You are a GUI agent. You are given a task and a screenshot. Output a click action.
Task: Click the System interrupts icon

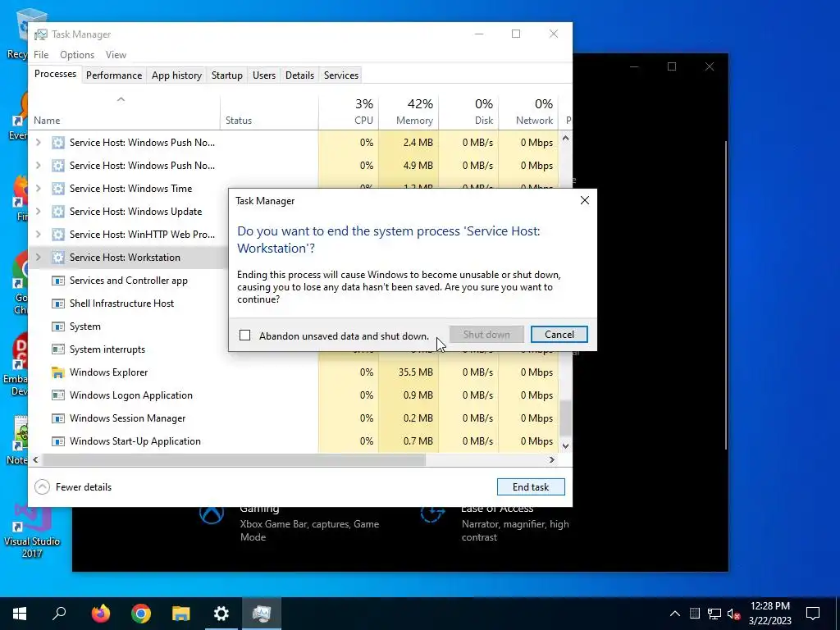click(x=58, y=349)
